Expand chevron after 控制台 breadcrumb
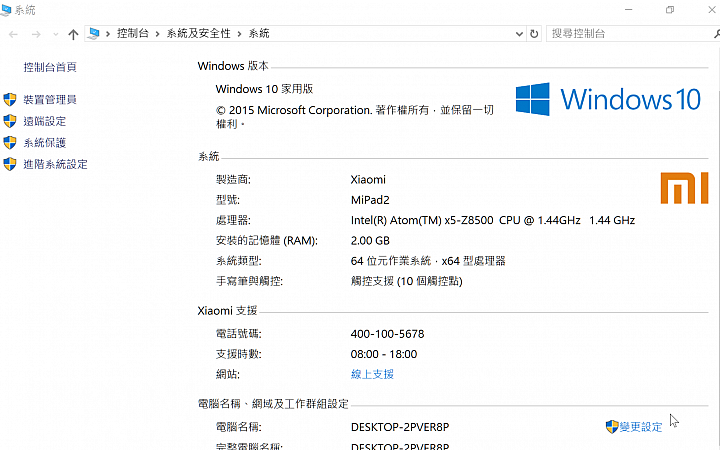Viewport: 720px width, 450px height. click(x=158, y=34)
